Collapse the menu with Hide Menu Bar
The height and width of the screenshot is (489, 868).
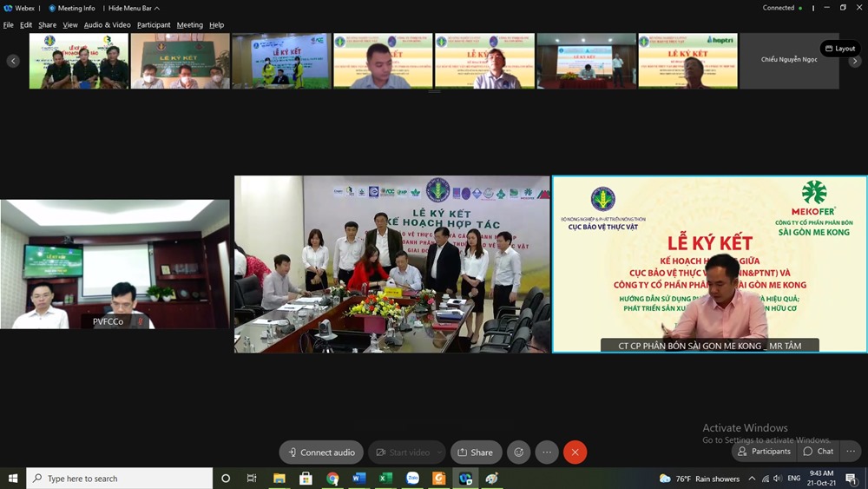pyautogui.click(x=134, y=9)
